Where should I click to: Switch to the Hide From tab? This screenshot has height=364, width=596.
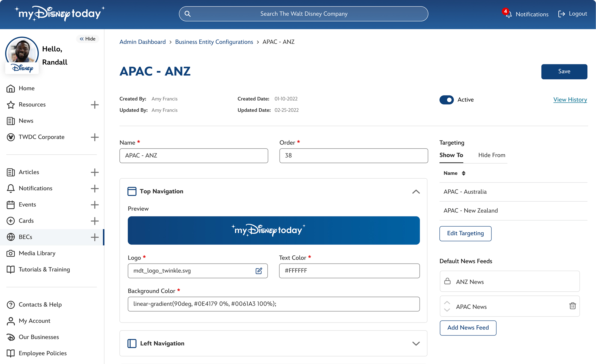click(x=491, y=155)
